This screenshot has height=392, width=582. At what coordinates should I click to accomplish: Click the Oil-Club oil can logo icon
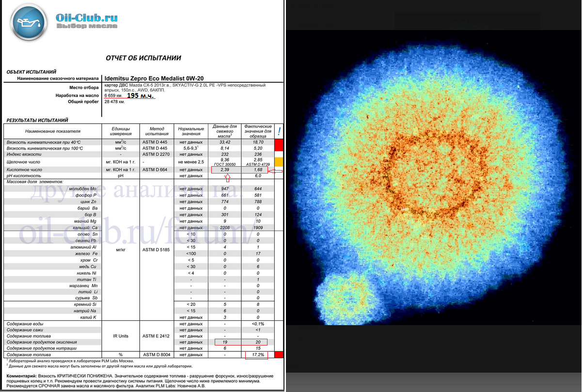tap(28, 23)
